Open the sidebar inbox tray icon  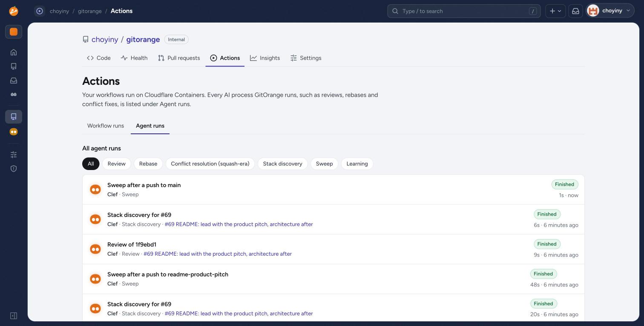14,81
